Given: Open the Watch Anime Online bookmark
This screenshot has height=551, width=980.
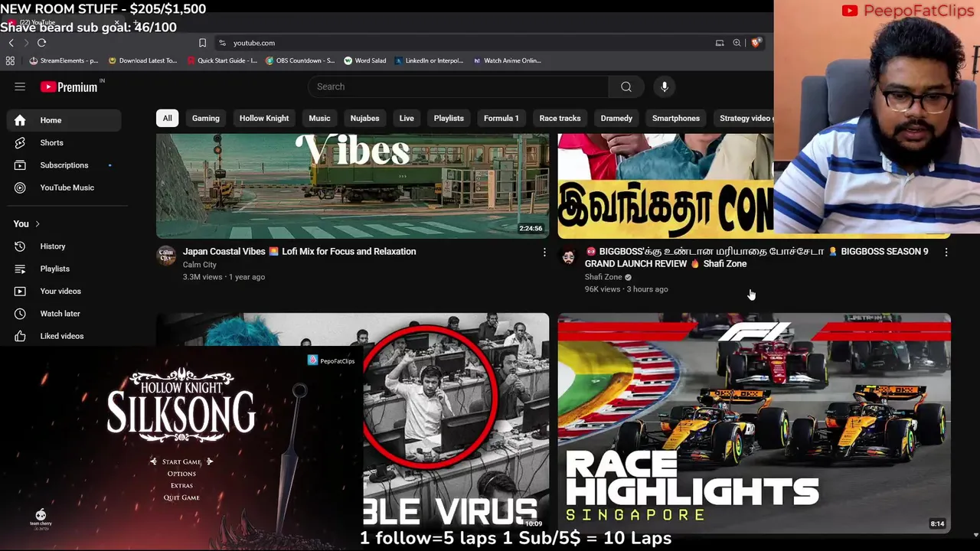Looking at the screenshot, I should (x=507, y=60).
